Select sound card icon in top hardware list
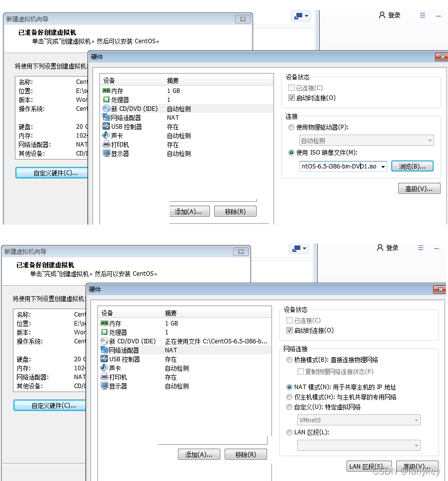 (x=106, y=135)
